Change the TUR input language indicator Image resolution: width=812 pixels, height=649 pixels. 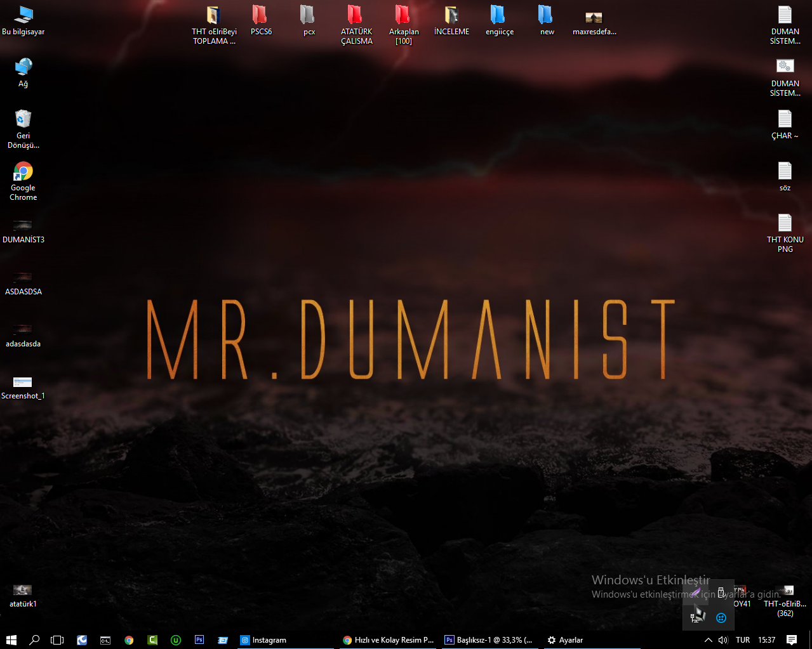(x=743, y=640)
